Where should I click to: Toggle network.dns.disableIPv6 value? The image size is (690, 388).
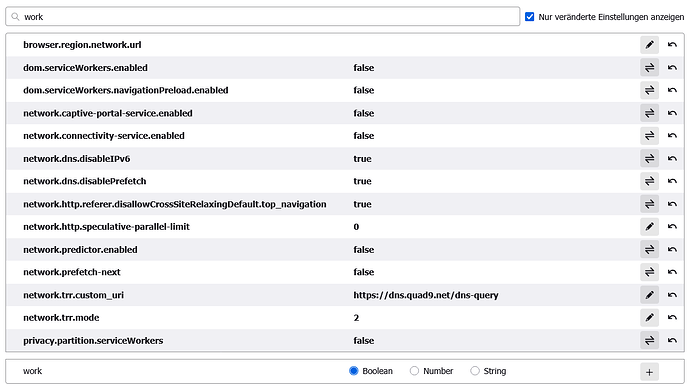[649, 158]
